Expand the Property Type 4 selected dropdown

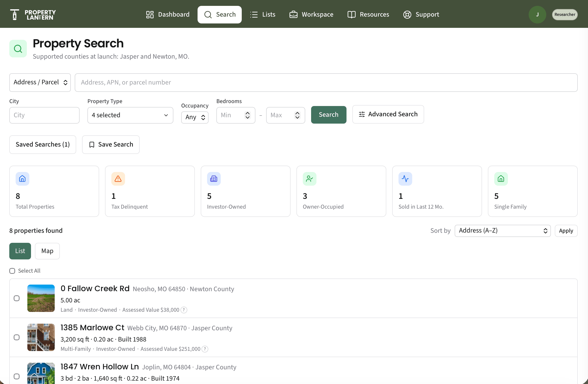click(x=130, y=115)
